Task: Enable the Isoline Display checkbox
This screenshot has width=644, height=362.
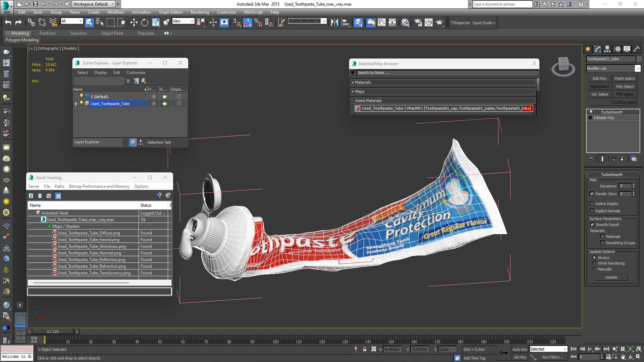Action: click(592, 203)
